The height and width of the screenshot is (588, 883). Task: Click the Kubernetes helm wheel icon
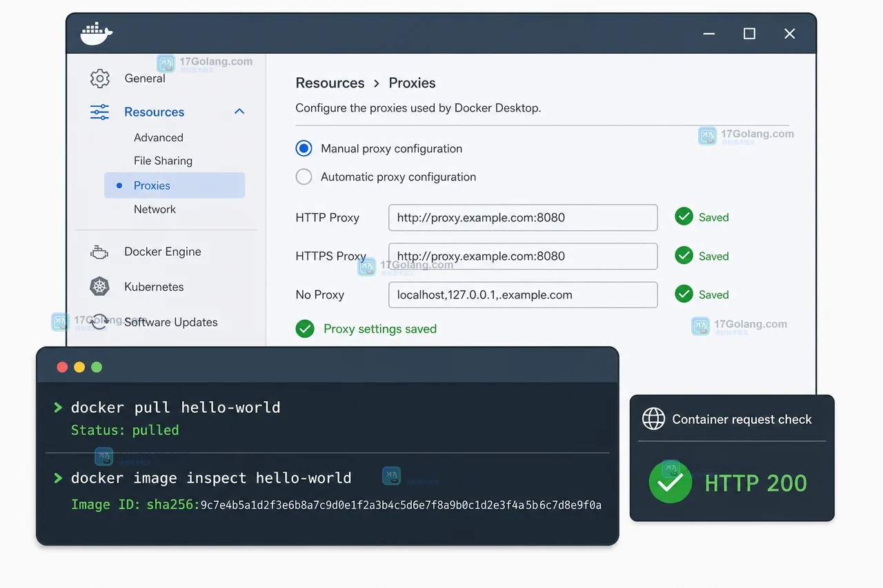pyautogui.click(x=100, y=287)
